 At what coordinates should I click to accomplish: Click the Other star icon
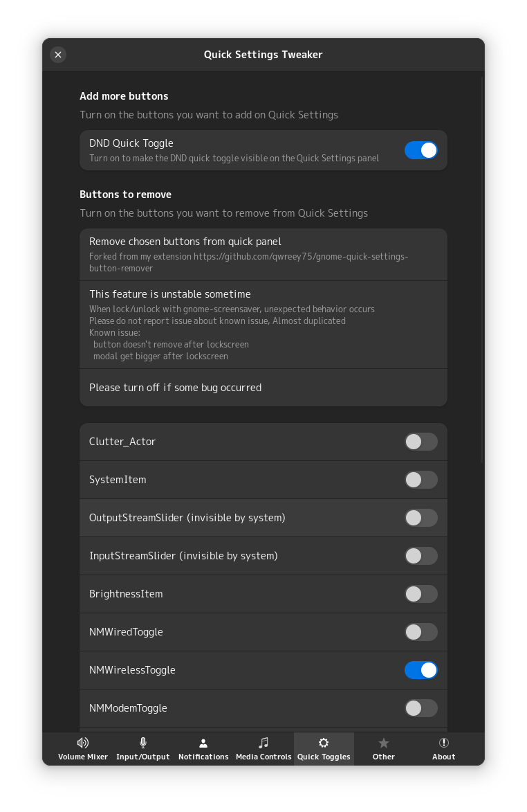(x=384, y=743)
